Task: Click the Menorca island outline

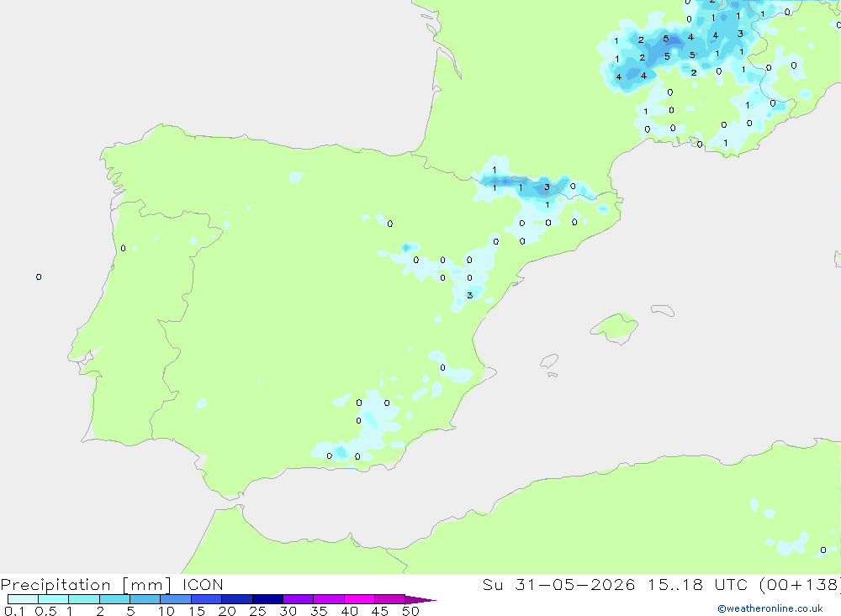Action: point(663,310)
